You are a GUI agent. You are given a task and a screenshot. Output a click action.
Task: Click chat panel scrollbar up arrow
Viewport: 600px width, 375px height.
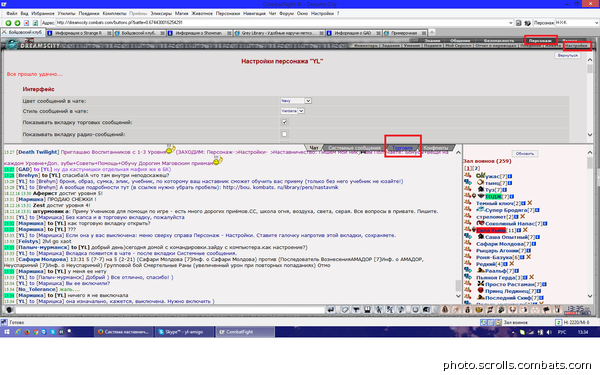coord(458,152)
